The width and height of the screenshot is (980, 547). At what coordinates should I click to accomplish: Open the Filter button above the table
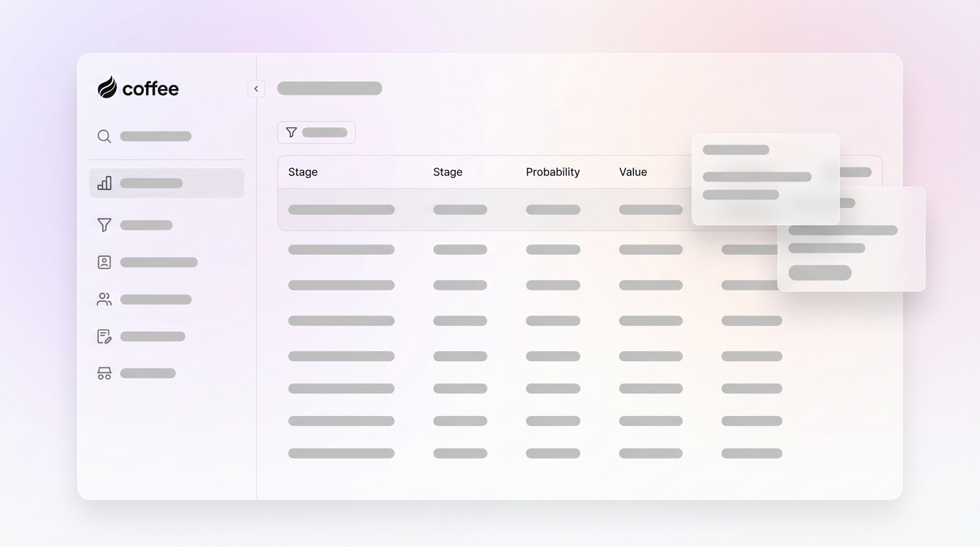316,132
